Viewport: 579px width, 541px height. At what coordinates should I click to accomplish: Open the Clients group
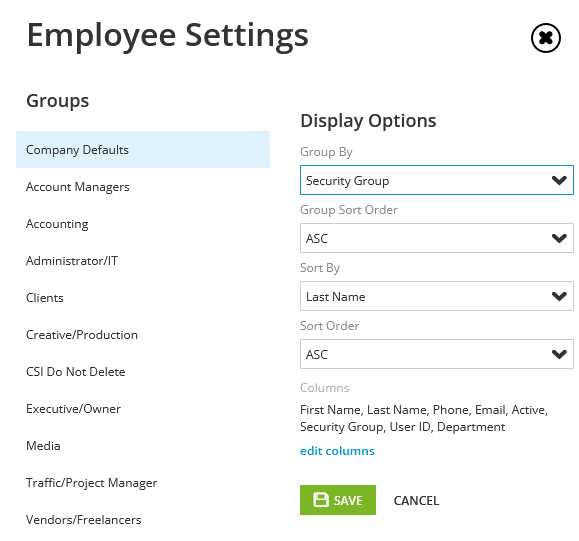[x=143, y=298]
